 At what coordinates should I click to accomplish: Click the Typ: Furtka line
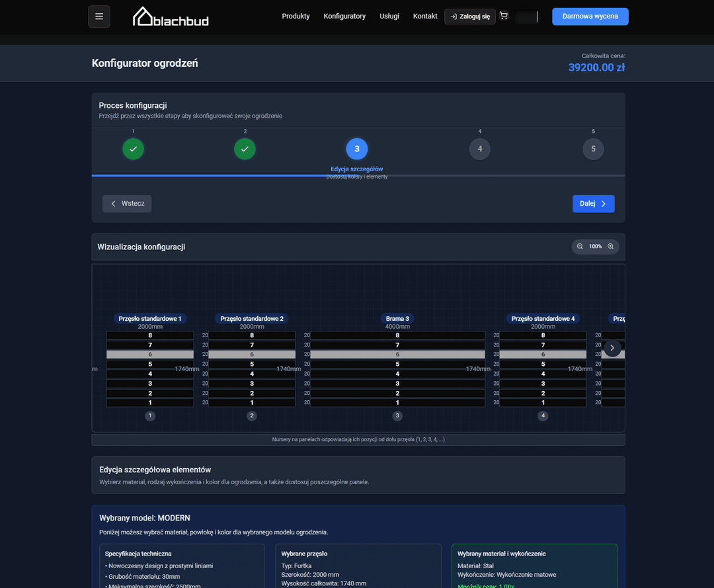click(296, 566)
